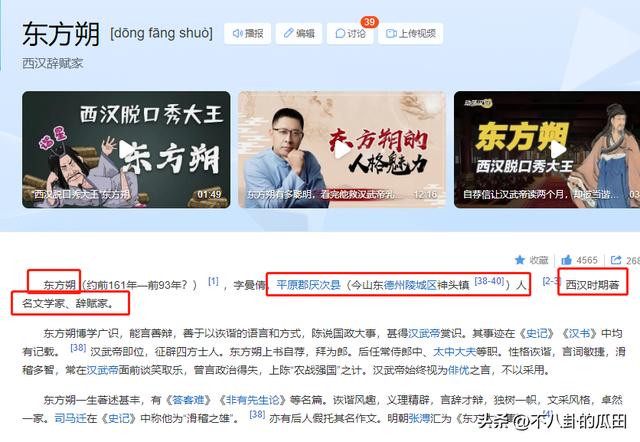Open the 德州陵城区 link
640x442 pixels.
(x=410, y=284)
